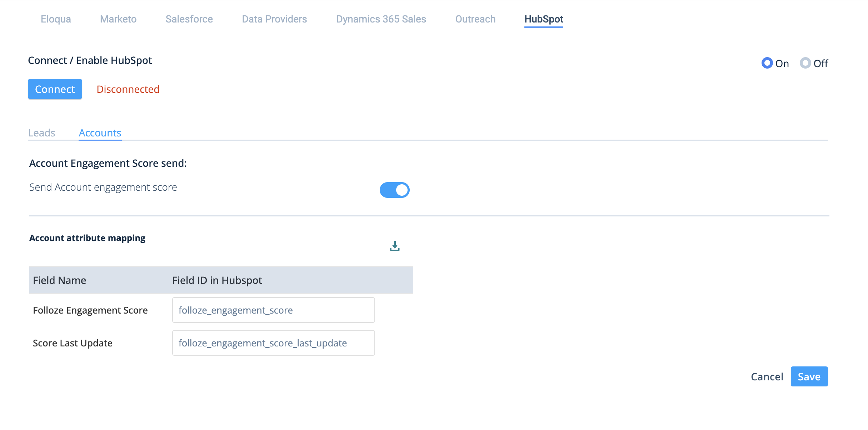Go to the Data Providers tab
Image resolution: width=868 pixels, height=430 pixels.
click(274, 19)
